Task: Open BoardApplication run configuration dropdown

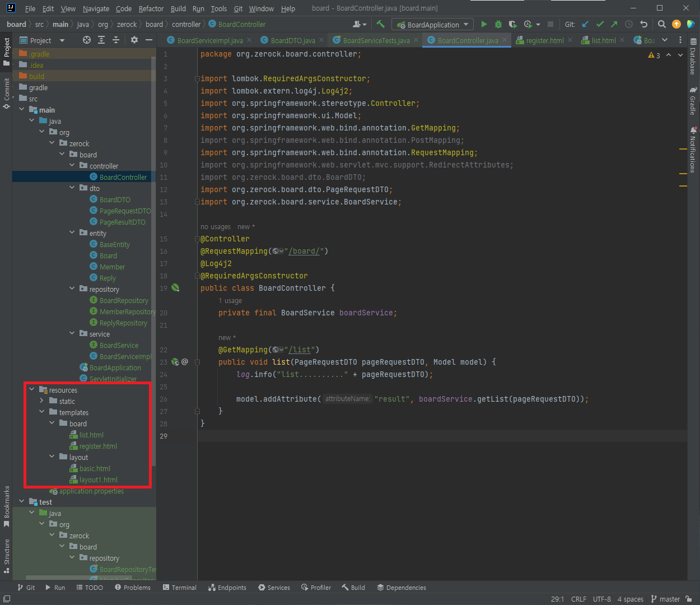Action: pos(433,24)
